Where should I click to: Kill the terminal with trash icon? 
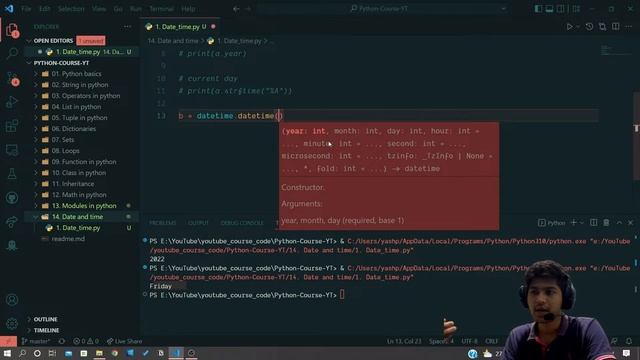(606, 222)
